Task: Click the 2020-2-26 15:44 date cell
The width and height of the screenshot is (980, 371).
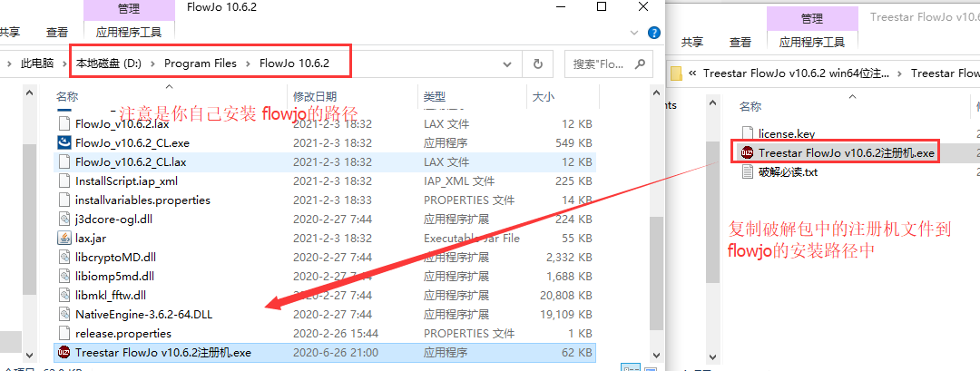Action: 336,333
